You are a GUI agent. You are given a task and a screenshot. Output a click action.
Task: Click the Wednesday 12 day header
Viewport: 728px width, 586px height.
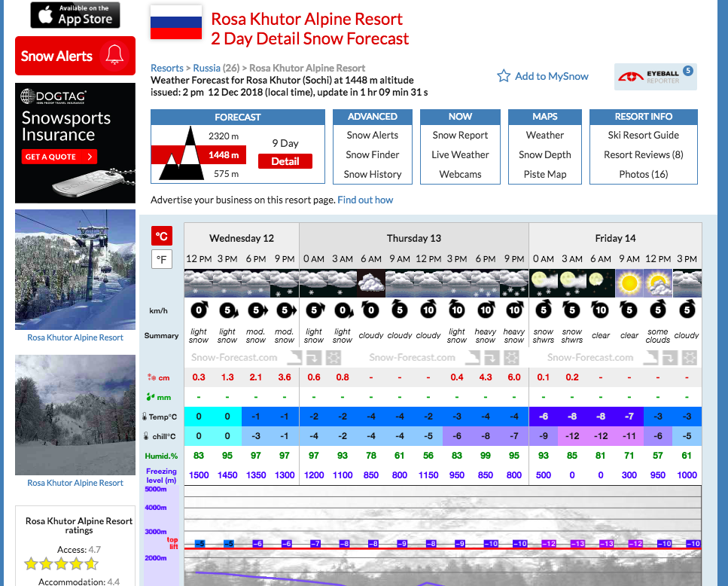[x=242, y=238]
